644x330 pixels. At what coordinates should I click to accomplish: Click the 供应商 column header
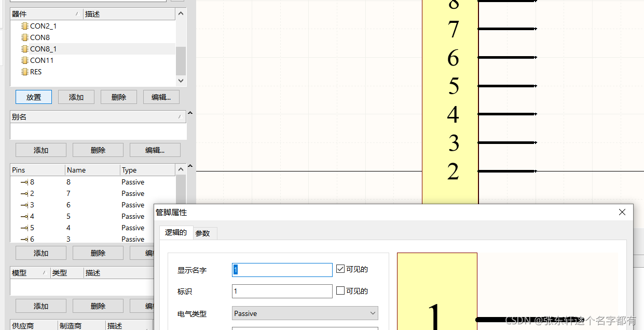coord(34,326)
